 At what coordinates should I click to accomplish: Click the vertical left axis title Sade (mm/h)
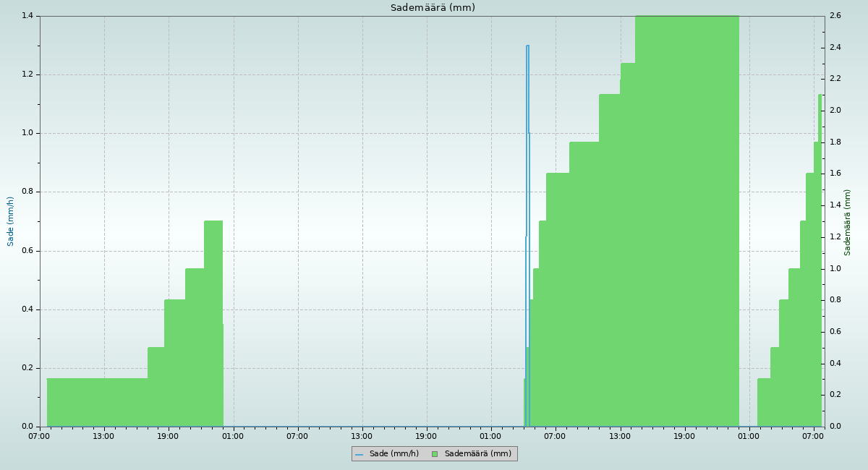11,221
